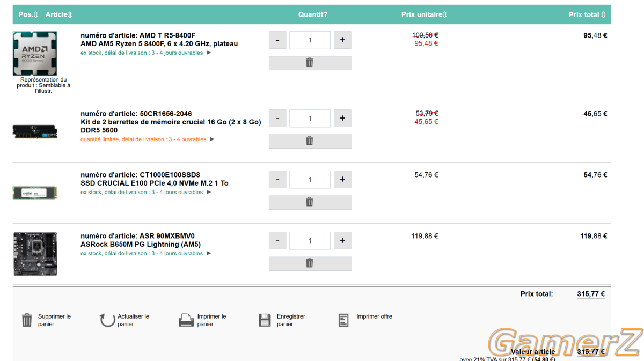
Task: Click the Actualiser le panier refresh icon
Action: pos(107,320)
